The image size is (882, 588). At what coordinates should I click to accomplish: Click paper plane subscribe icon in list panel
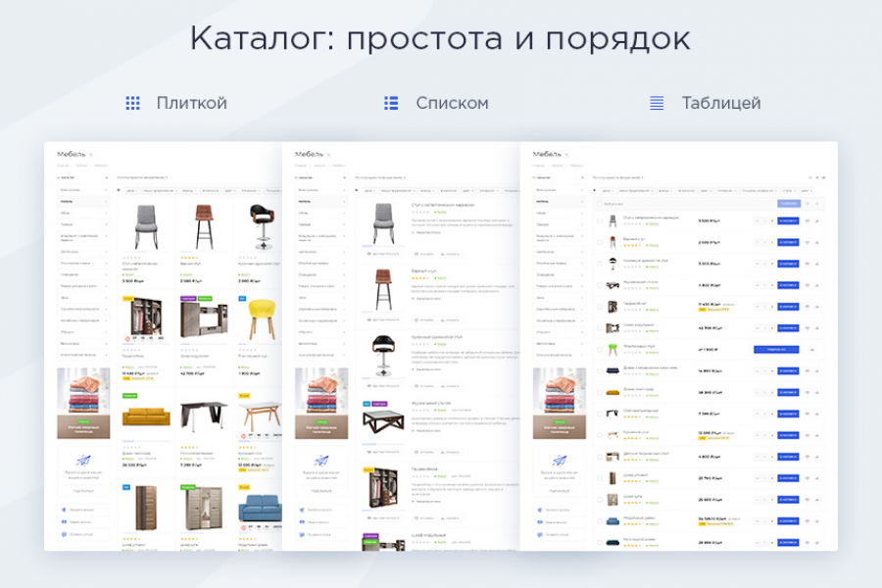click(321, 461)
